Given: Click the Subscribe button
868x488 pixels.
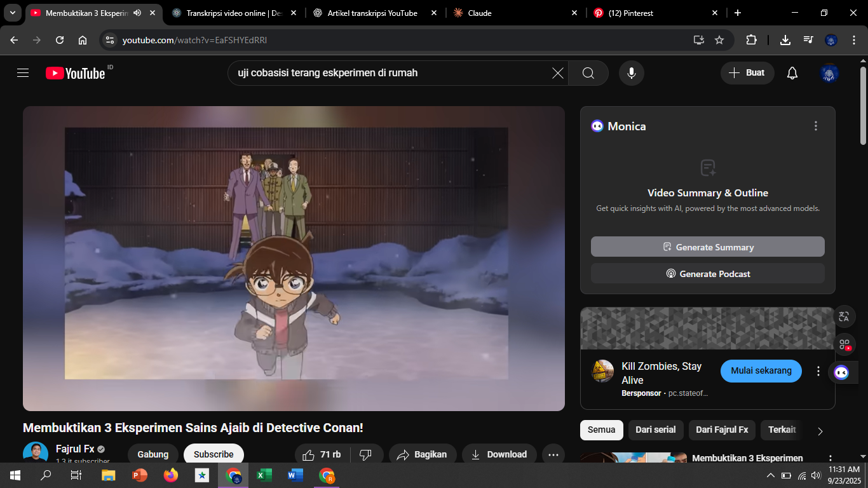Looking at the screenshot, I should coord(214,454).
